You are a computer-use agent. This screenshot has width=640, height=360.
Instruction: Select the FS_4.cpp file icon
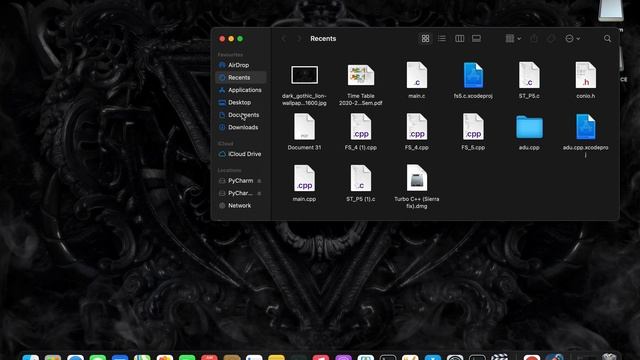point(417,127)
